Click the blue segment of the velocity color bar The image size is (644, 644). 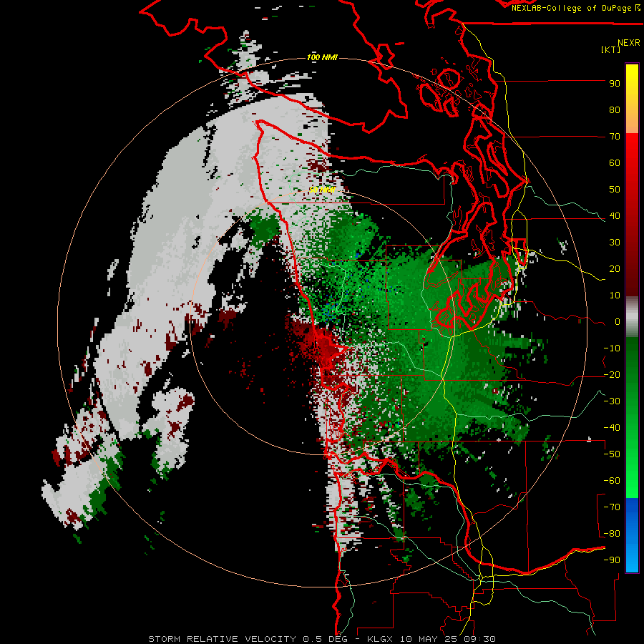(x=632, y=535)
